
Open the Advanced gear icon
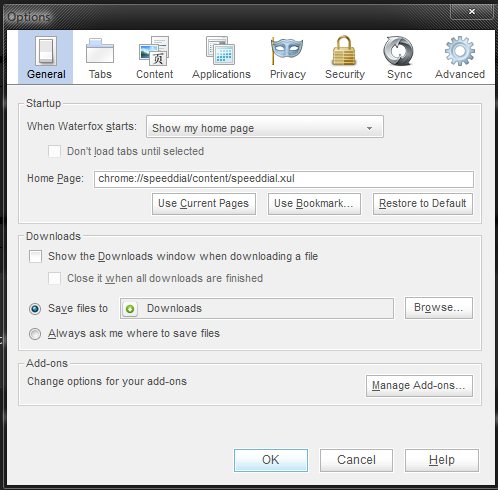click(x=460, y=51)
